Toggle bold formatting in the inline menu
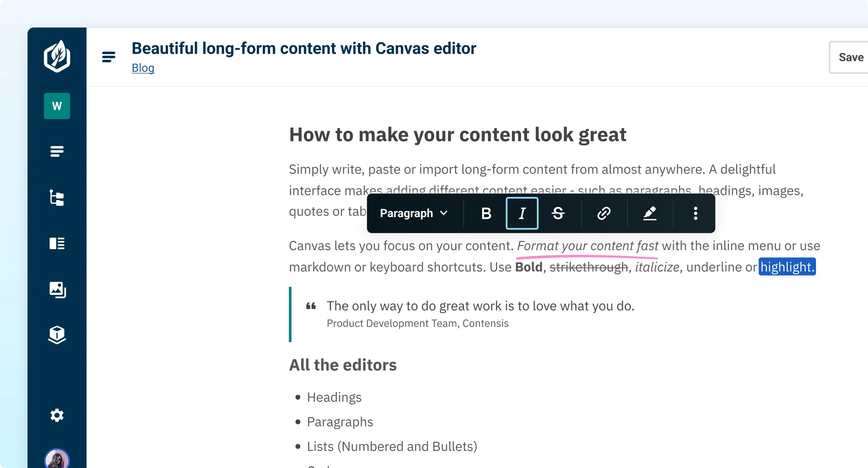The width and height of the screenshot is (868, 468). click(x=486, y=213)
